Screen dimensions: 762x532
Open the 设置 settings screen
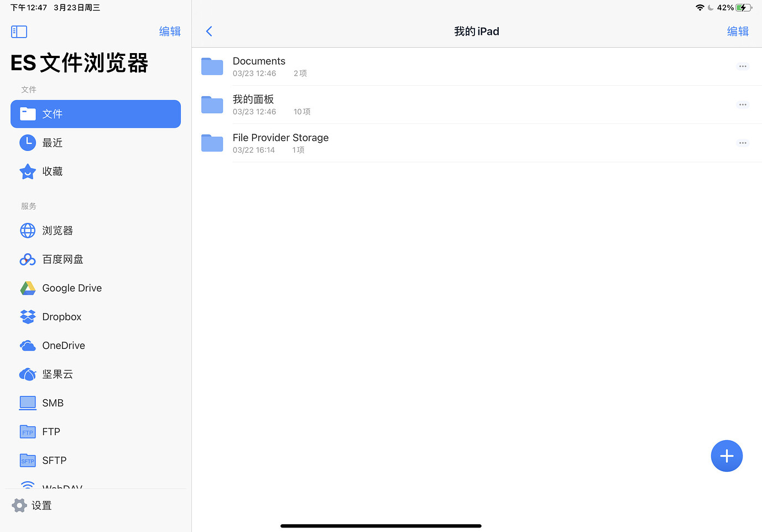pos(41,505)
